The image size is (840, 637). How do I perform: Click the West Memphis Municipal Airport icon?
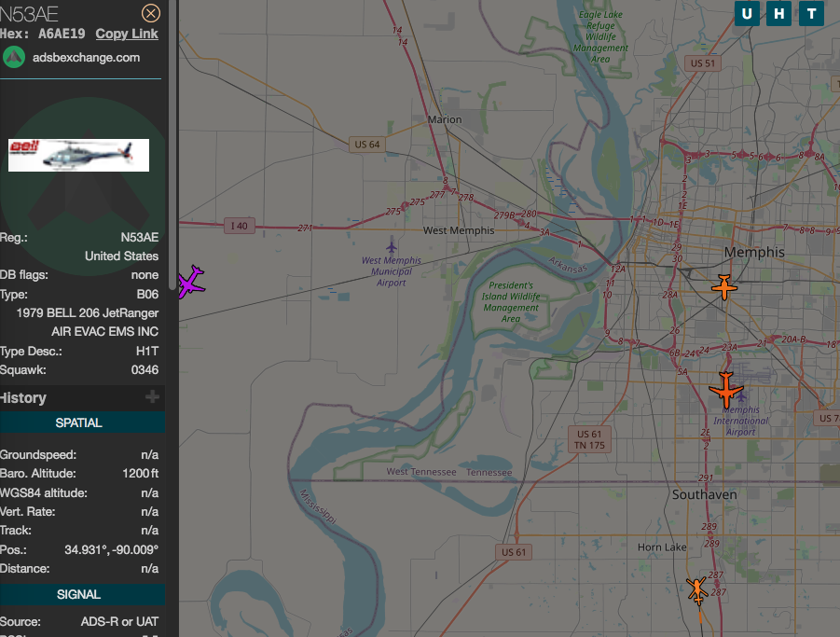coord(392,247)
